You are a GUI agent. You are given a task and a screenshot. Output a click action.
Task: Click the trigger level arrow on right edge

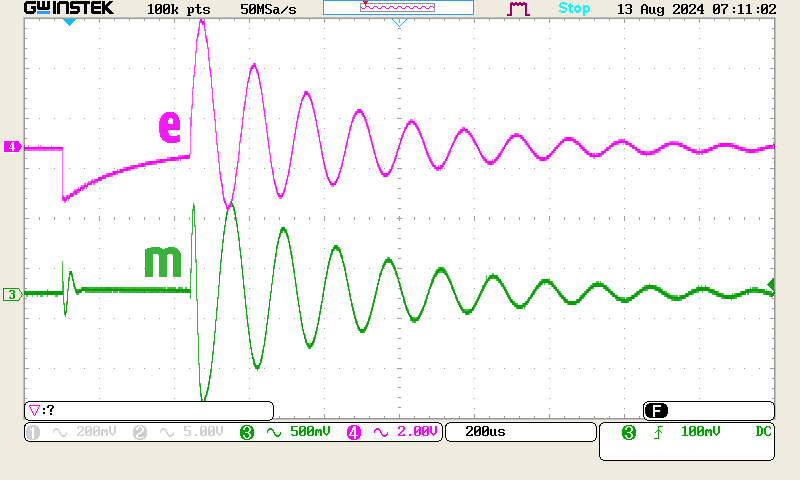coord(770,286)
